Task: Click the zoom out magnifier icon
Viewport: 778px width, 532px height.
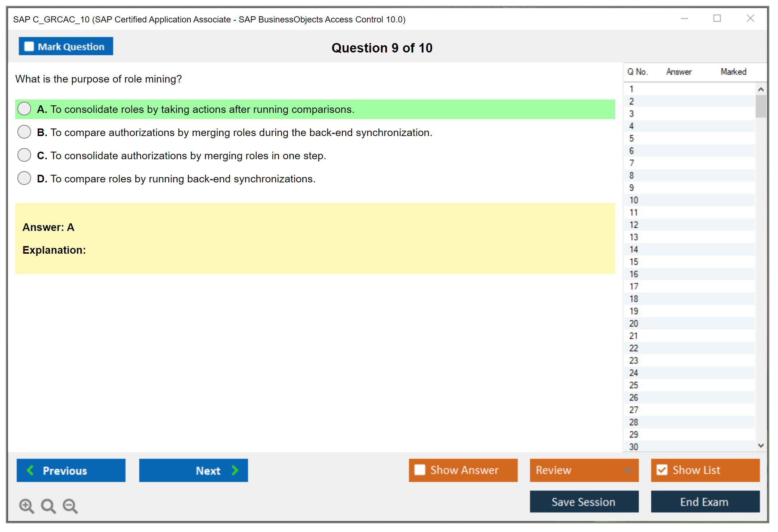Action: (x=70, y=506)
